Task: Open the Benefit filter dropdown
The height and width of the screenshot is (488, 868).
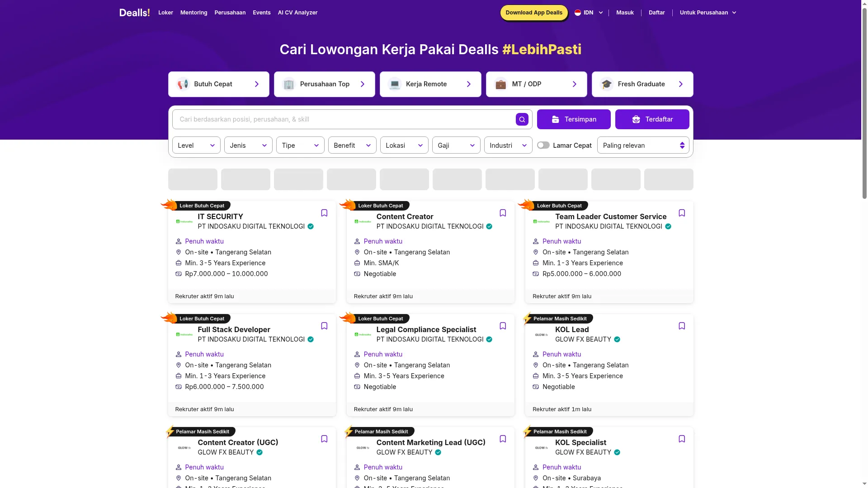Action: tap(352, 145)
